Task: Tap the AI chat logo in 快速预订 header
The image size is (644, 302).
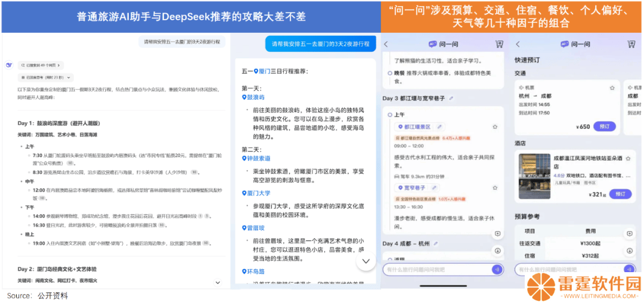Action: 565,44
